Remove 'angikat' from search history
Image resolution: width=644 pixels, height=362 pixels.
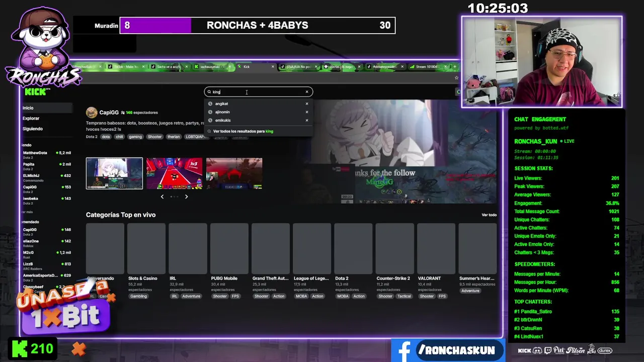[307, 104]
